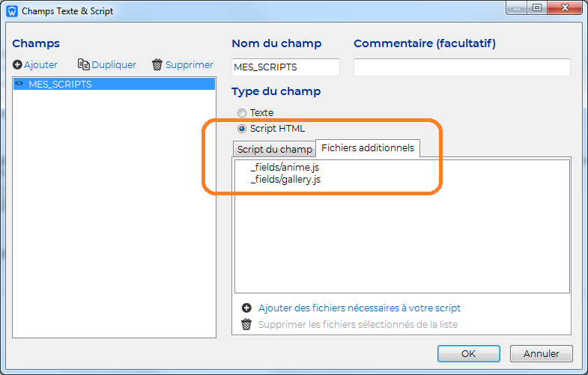Click the plus icon beside Ajouter
588x375 pixels.
pos(17,65)
